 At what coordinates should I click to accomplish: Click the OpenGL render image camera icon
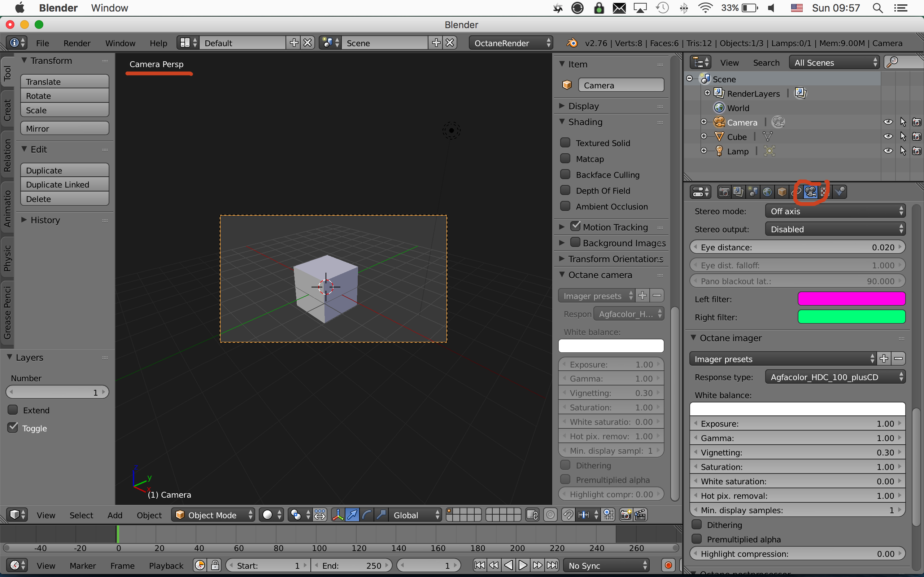[x=626, y=515]
